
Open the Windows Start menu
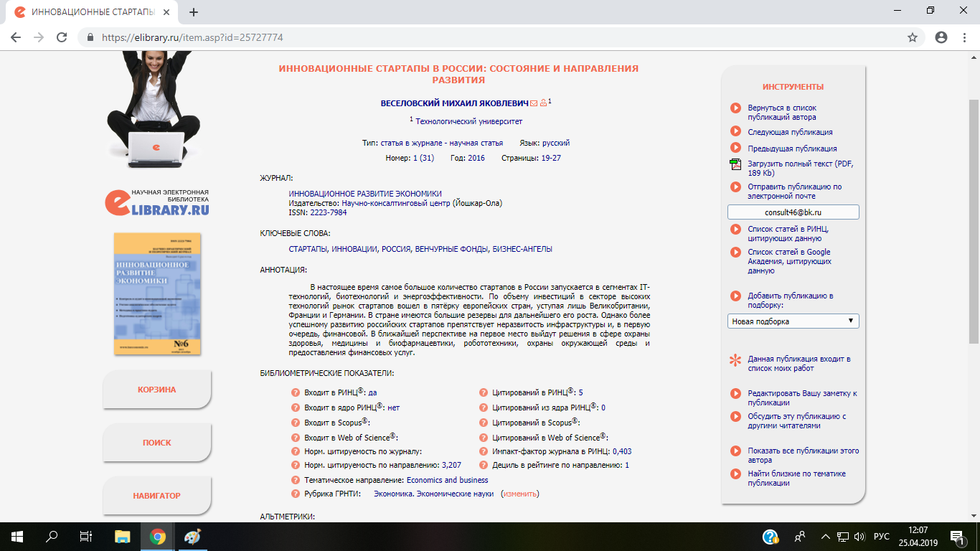[16, 536]
